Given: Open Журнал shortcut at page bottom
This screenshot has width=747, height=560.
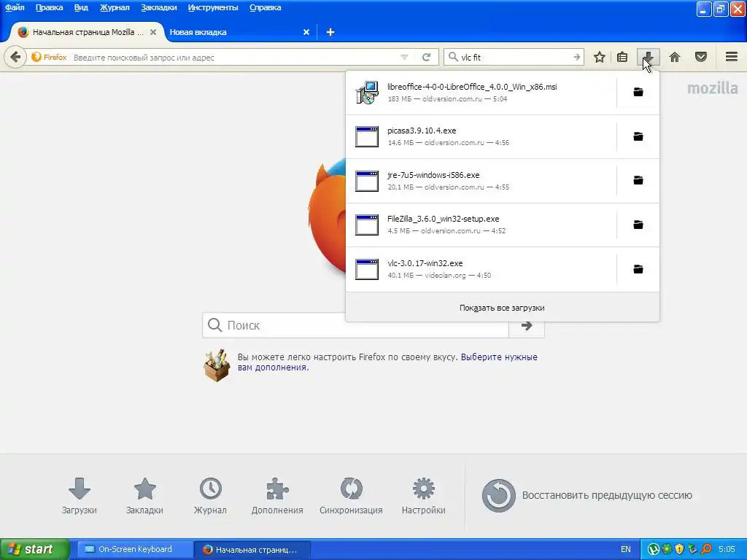Looking at the screenshot, I should click(210, 496).
